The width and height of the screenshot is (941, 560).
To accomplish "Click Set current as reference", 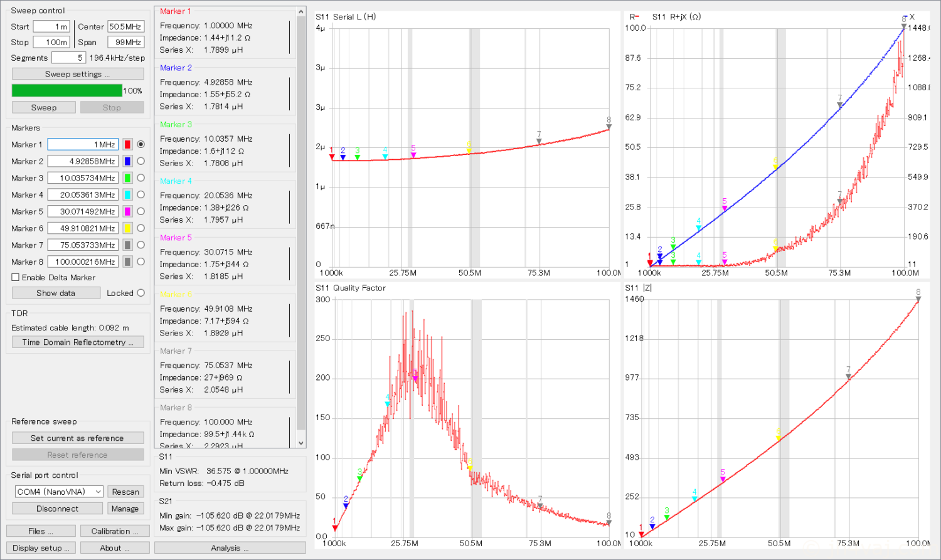I will point(78,438).
